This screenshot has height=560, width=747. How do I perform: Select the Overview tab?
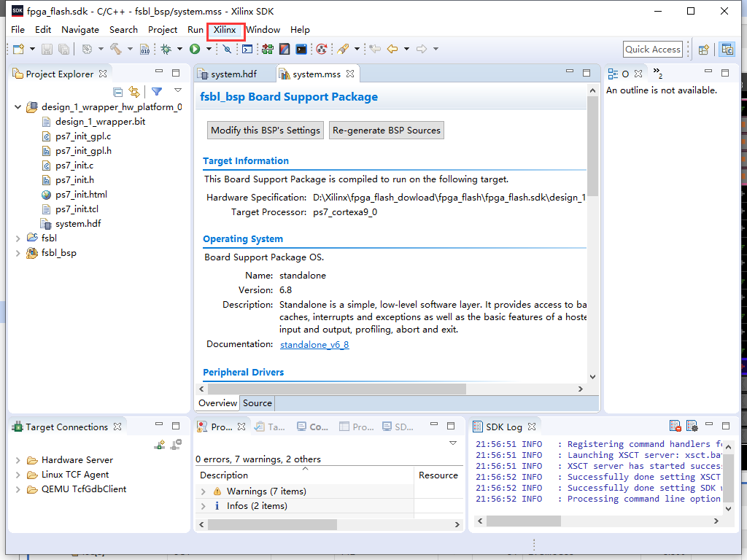[x=217, y=402]
